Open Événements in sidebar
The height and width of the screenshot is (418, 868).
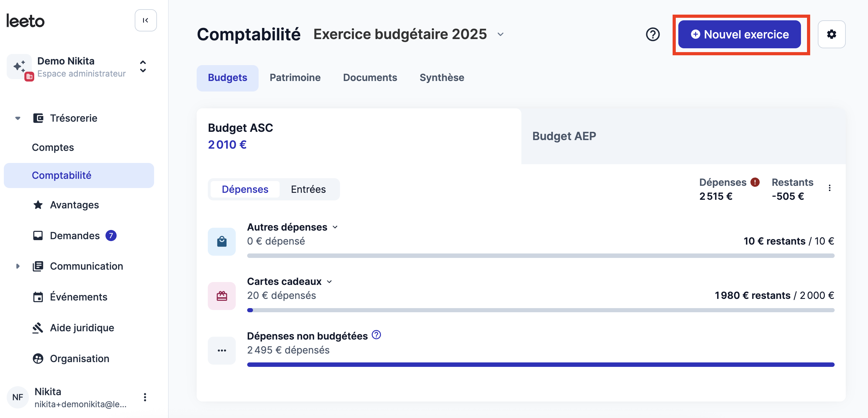point(79,297)
